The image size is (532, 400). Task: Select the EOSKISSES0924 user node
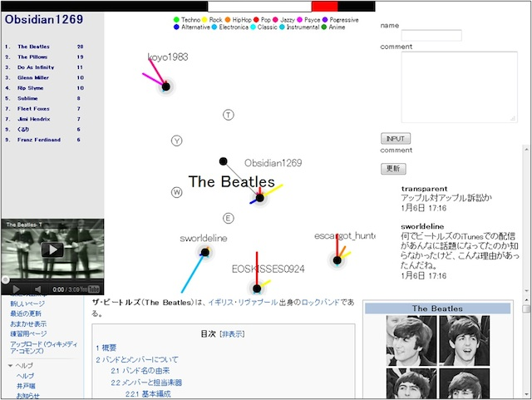click(257, 289)
